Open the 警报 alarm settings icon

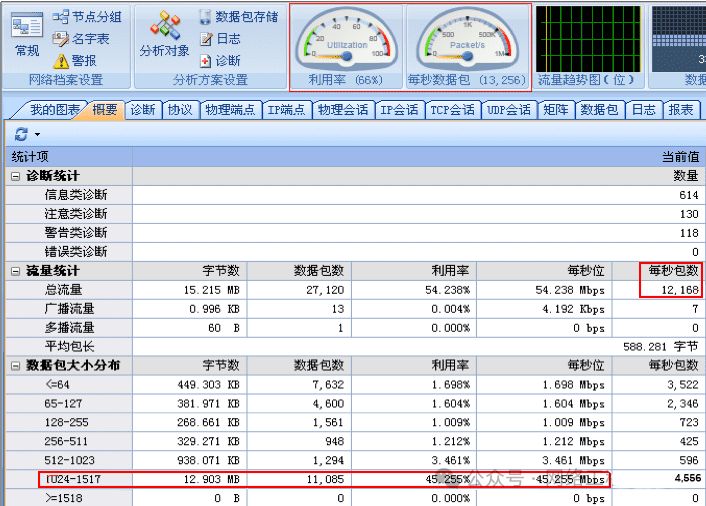click(75, 60)
